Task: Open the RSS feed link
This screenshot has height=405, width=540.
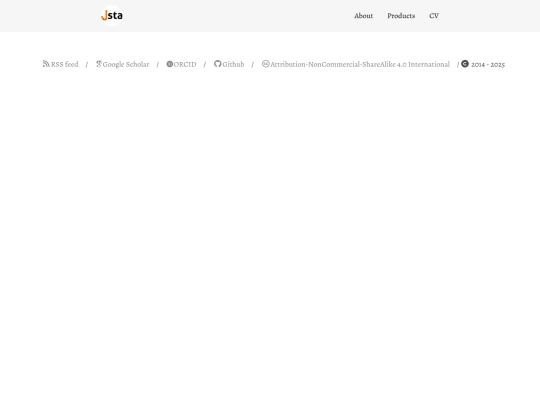Action: (x=64, y=64)
